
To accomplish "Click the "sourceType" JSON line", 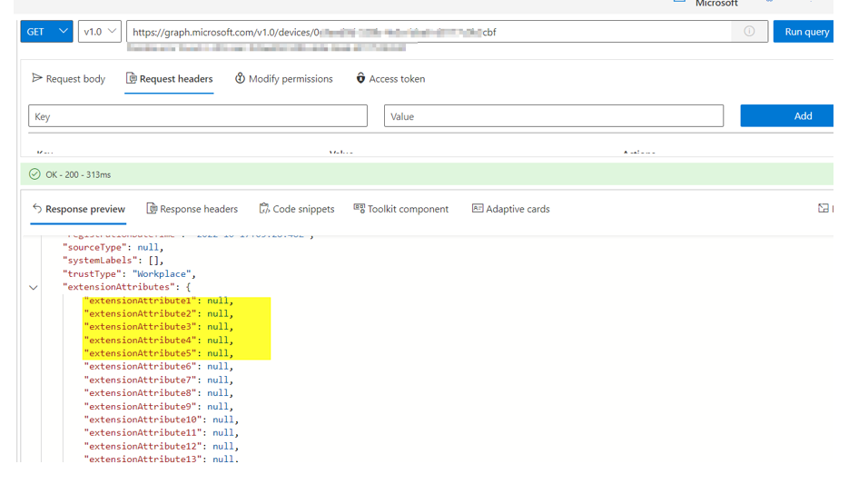I will click(113, 247).
